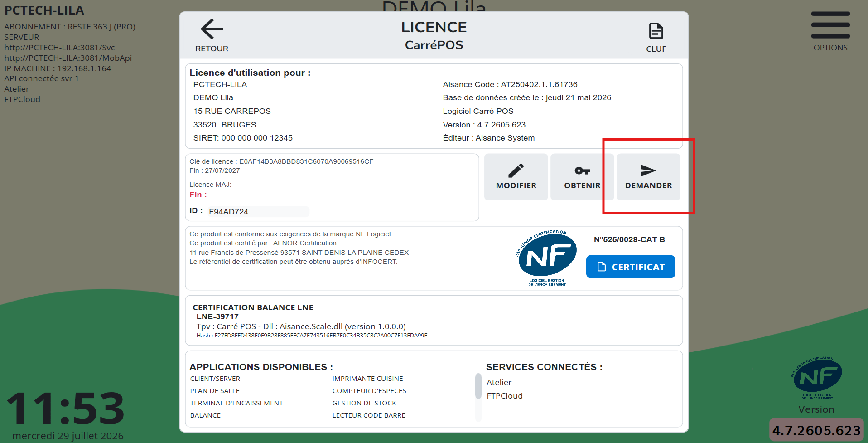
Task: Open the CERTIFICAT button
Action: [631, 267]
